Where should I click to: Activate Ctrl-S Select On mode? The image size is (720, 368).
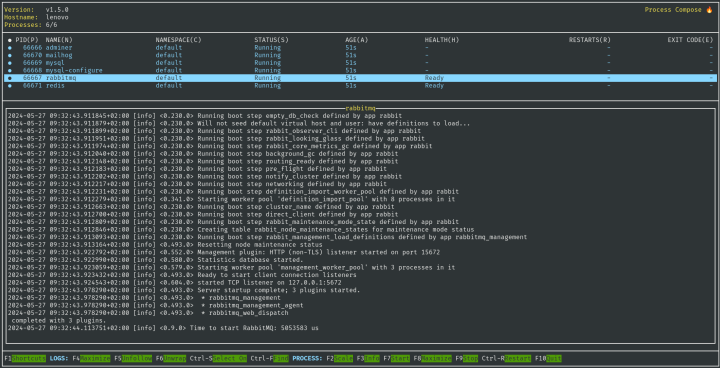click(218, 358)
